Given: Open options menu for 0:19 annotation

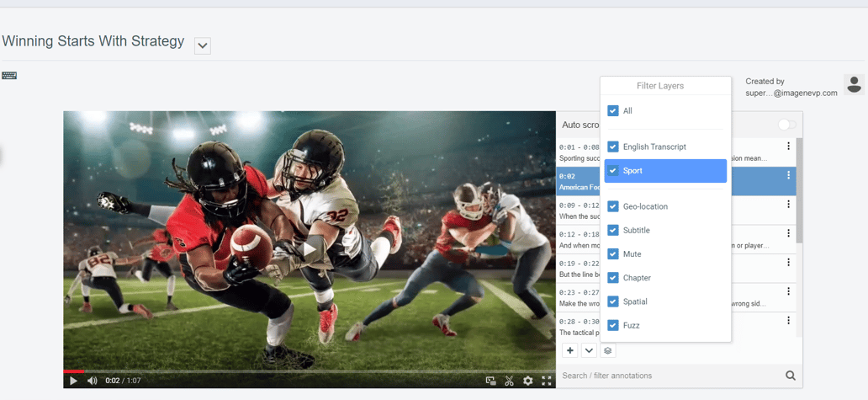Looking at the screenshot, I should 788,263.
